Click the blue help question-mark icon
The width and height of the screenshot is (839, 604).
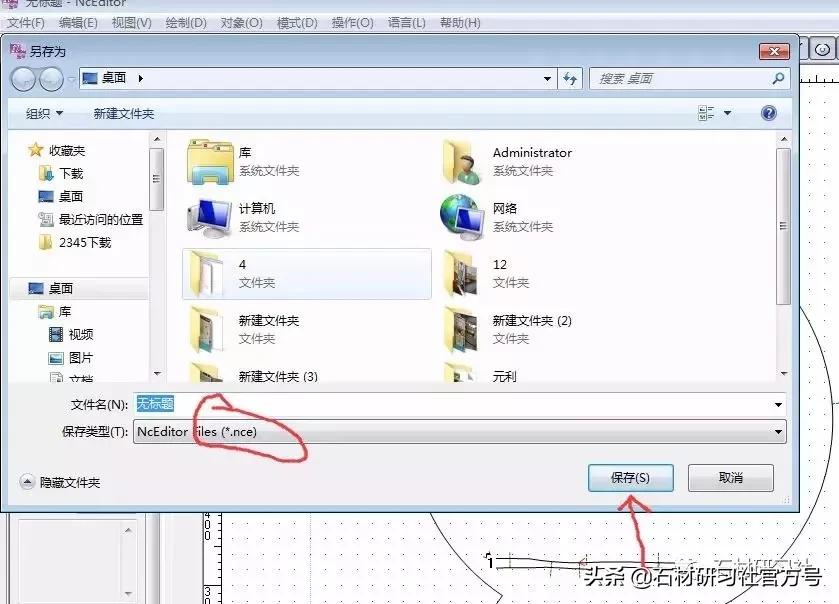tap(768, 113)
